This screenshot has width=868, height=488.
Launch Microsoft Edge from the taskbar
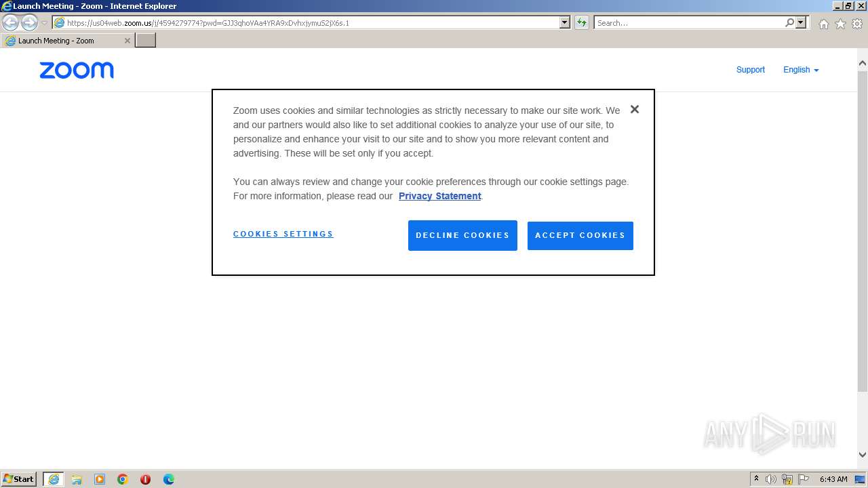[x=169, y=479]
